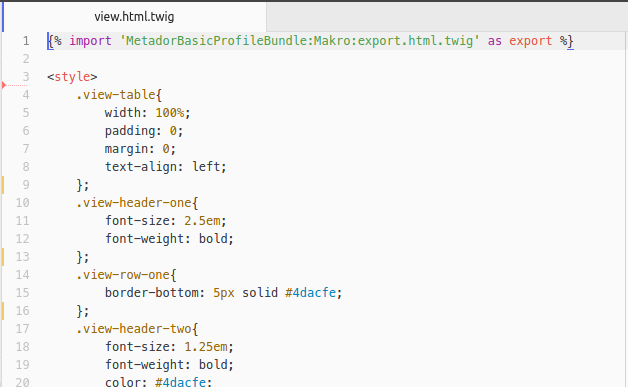Click the yellow change marker beside line 9

coord(3,185)
